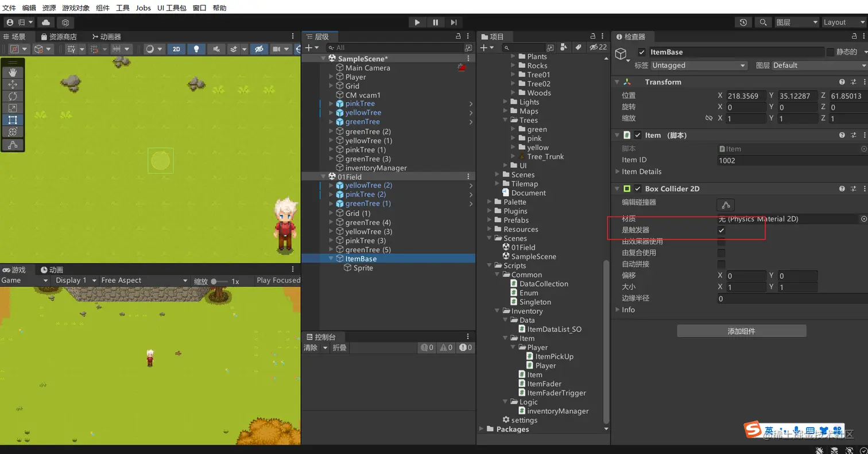The image size is (868, 454).
Task: Open the Scene view three-dot menu
Action: coord(293,36)
